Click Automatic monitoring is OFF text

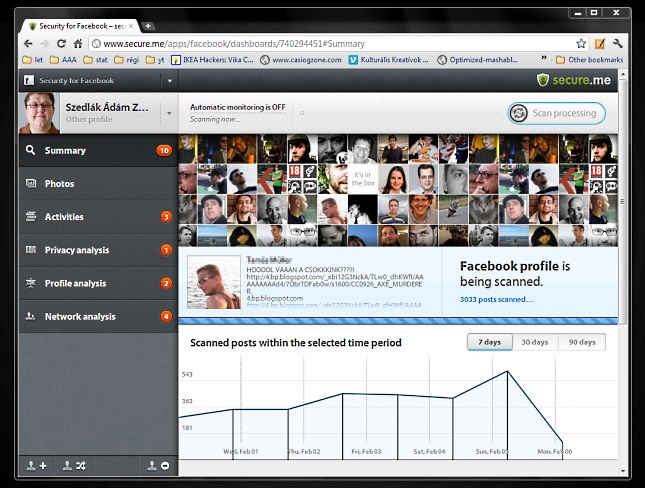click(237, 107)
